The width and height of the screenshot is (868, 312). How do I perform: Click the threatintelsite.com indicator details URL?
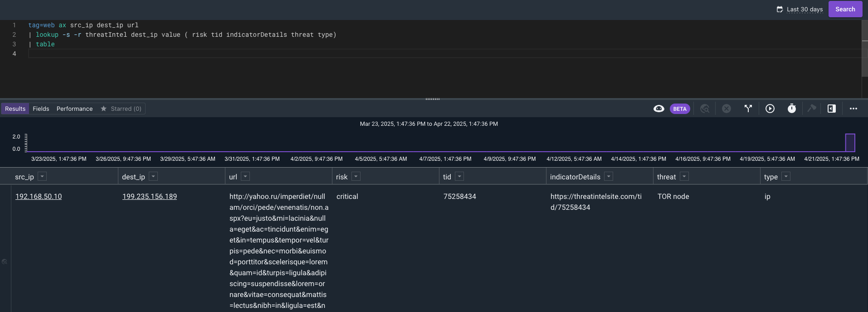(x=596, y=202)
